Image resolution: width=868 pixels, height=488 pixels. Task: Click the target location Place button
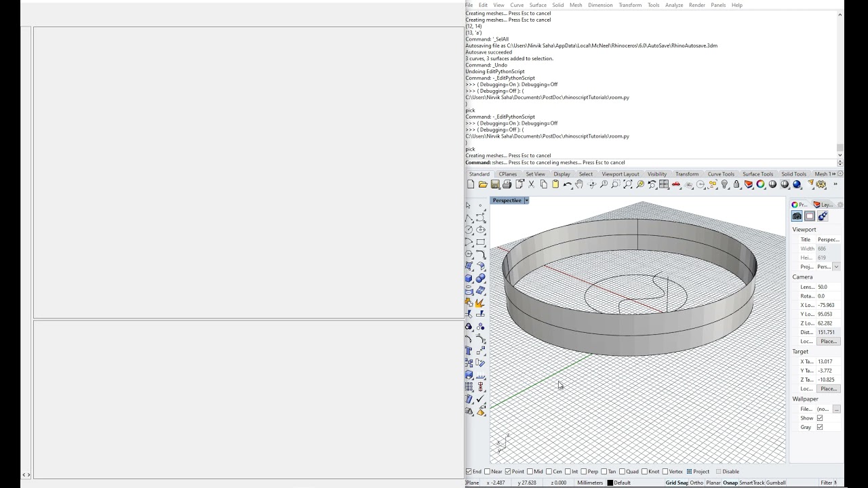click(x=828, y=389)
